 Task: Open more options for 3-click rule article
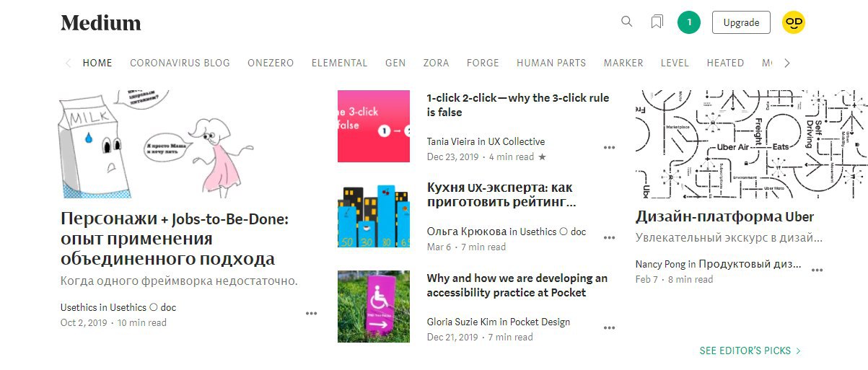point(609,147)
